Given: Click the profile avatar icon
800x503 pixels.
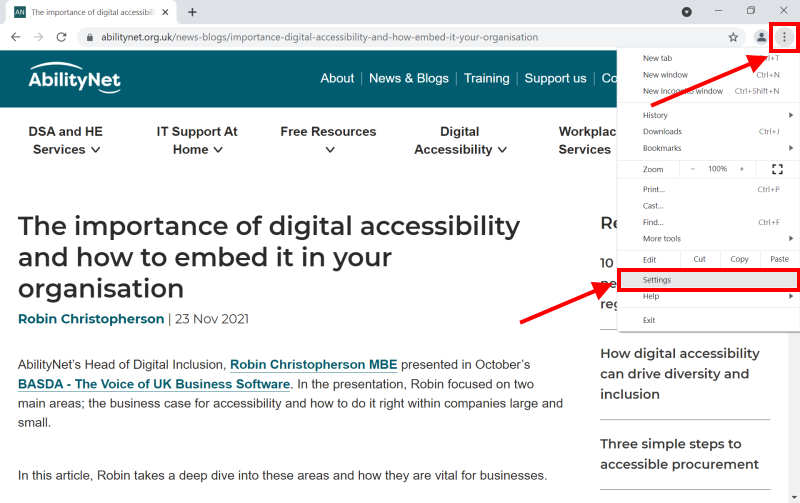Looking at the screenshot, I should click(761, 37).
